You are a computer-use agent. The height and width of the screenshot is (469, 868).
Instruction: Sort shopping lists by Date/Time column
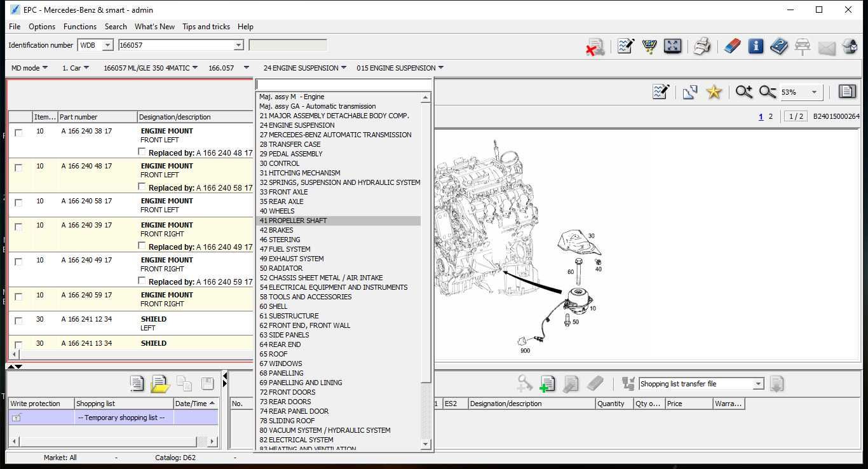pos(196,404)
